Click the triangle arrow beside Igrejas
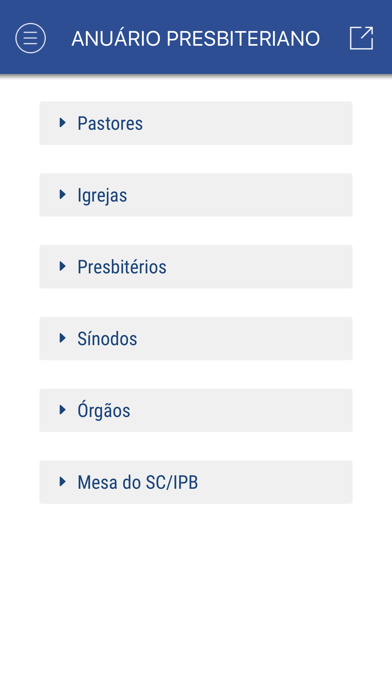Image resolution: width=392 pixels, height=696 pixels. point(63,194)
